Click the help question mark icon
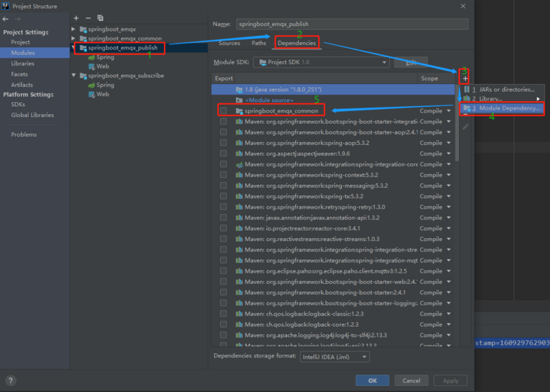This screenshot has width=550, height=392. (10, 381)
